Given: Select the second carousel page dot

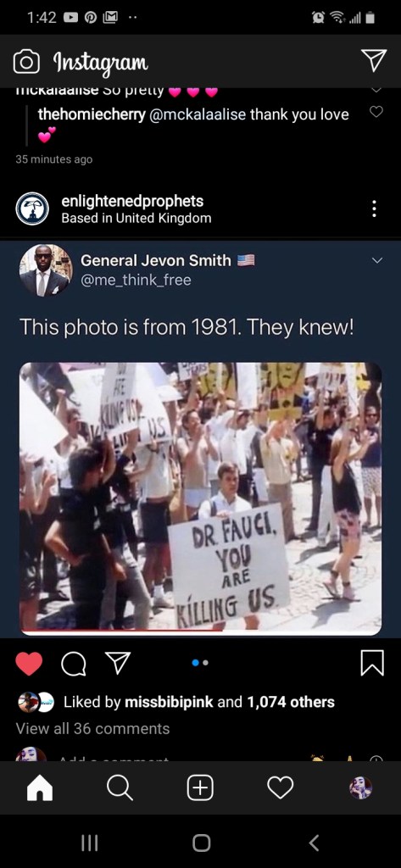Looking at the screenshot, I should [205, 663].
